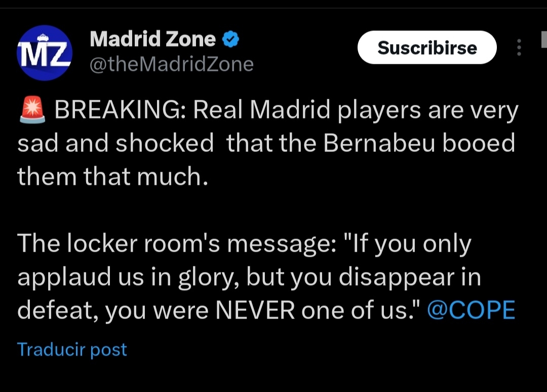Click the phrase "sad and shocked"
547x392 pixels.
click(x=115, y=144)
